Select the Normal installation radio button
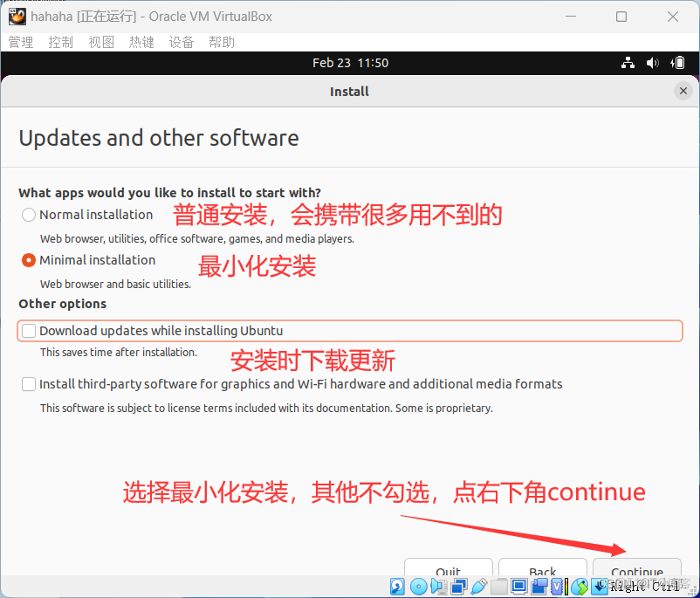Screen dimensions: 700x598 (x=29, y=214)
